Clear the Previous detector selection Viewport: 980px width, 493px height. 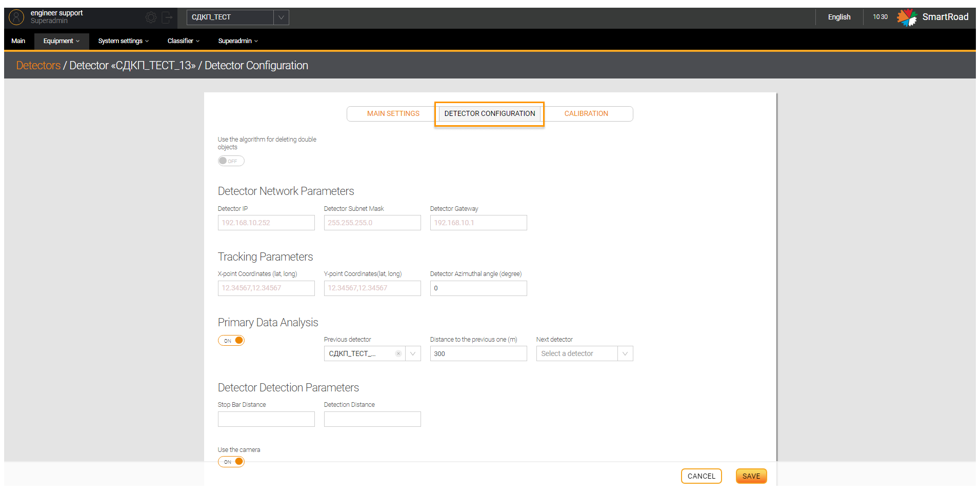[x=398, y=353]
